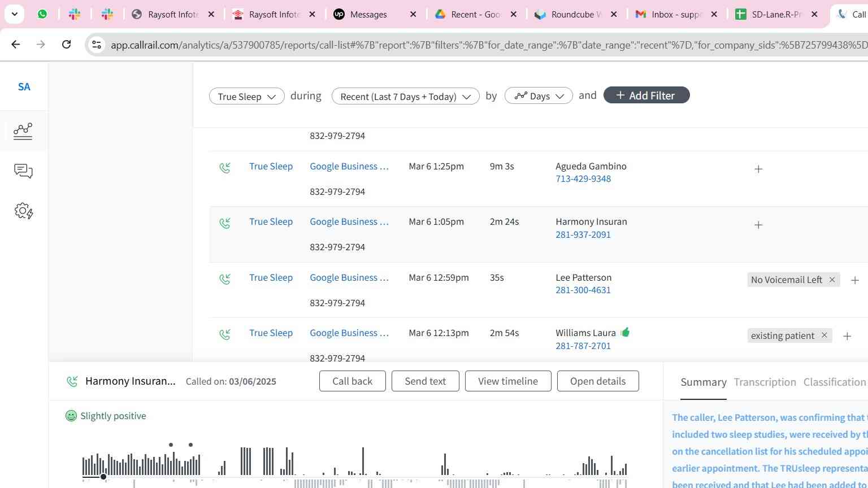868x488 pixels.
Task: Click the Add Filter button
Action: point(646,95)
